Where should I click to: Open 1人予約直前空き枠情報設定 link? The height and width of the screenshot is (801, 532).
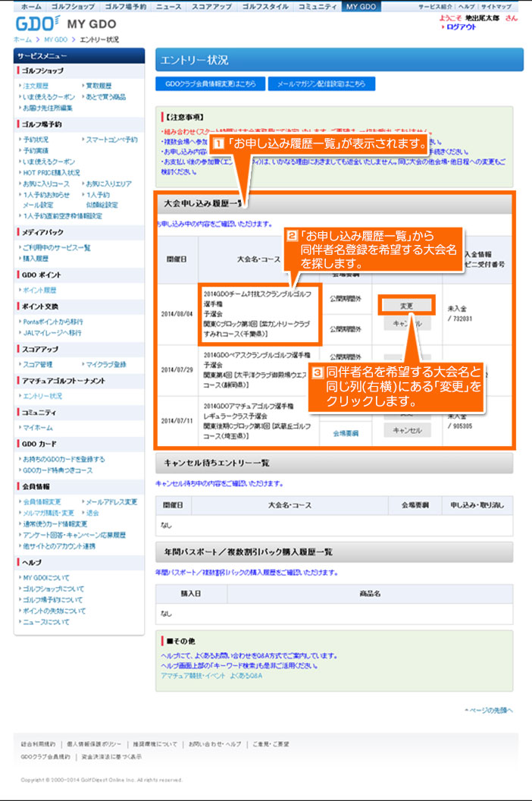pos(62,216)
